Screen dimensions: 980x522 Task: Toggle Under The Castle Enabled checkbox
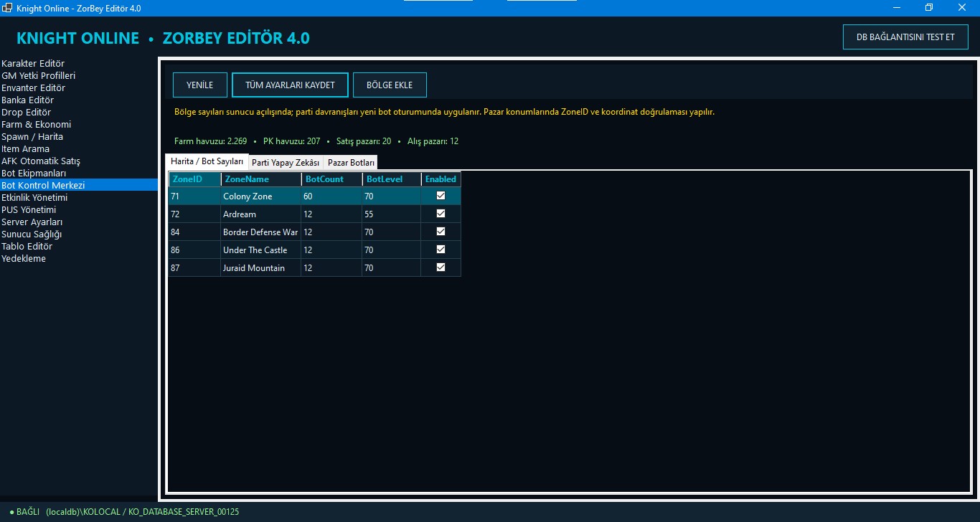440,250
